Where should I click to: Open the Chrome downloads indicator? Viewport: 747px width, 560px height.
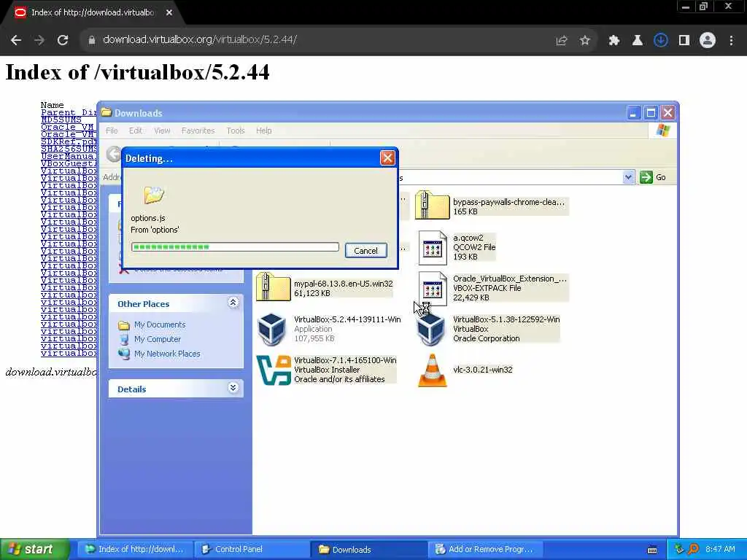[x=660, y=41]
